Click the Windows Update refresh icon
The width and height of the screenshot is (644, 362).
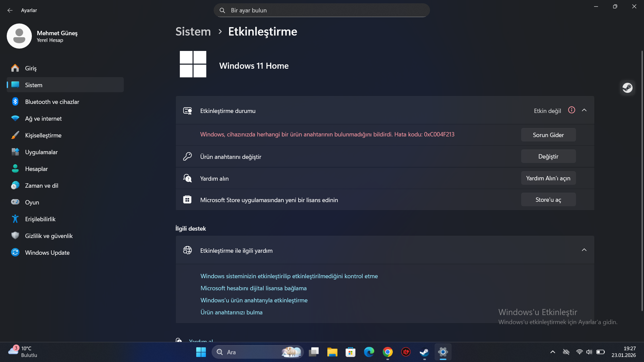15,252
